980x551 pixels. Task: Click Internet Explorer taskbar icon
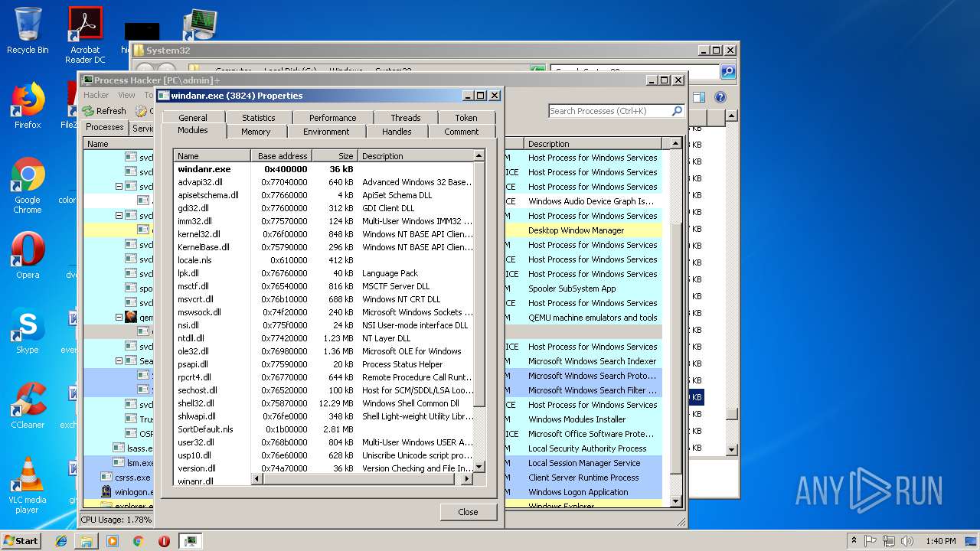pos(61,541)
